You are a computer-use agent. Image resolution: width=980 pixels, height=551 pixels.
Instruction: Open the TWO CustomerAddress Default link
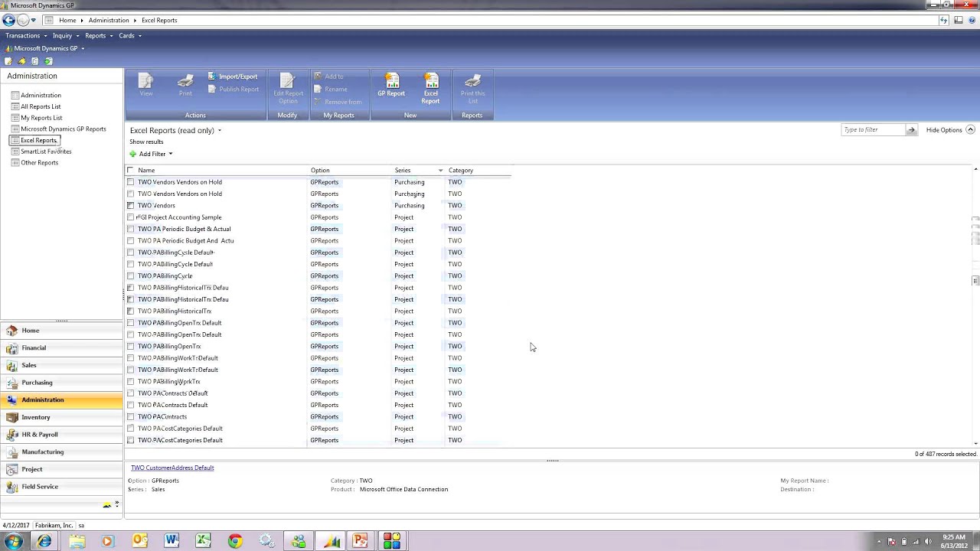pos(172,468)
